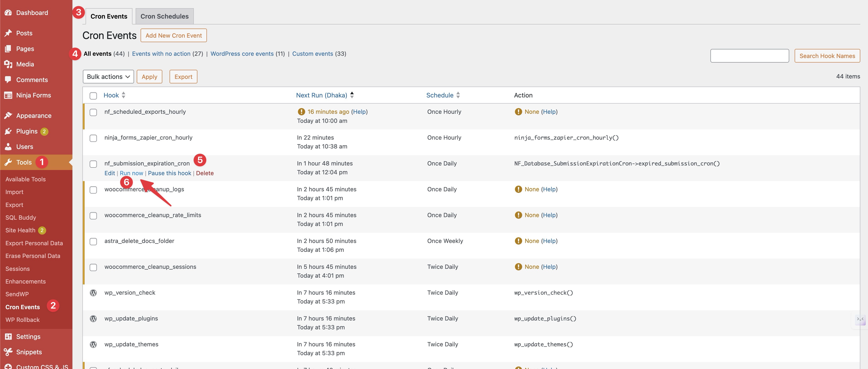Click the Apply bulk action button
The image size is (868, 369).
click(x=149, y=77)
